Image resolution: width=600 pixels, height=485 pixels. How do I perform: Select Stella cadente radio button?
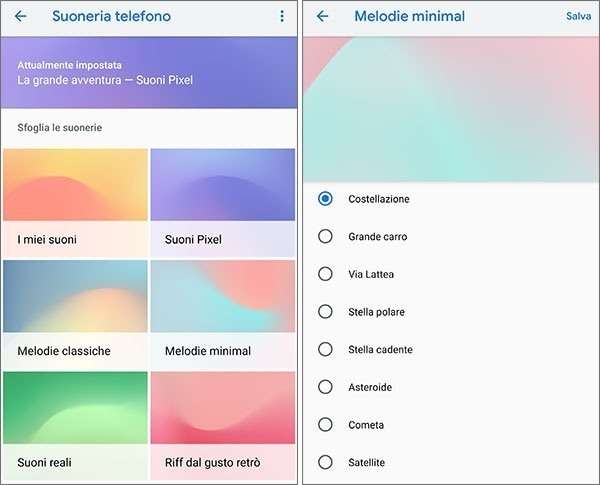point(325,350)
